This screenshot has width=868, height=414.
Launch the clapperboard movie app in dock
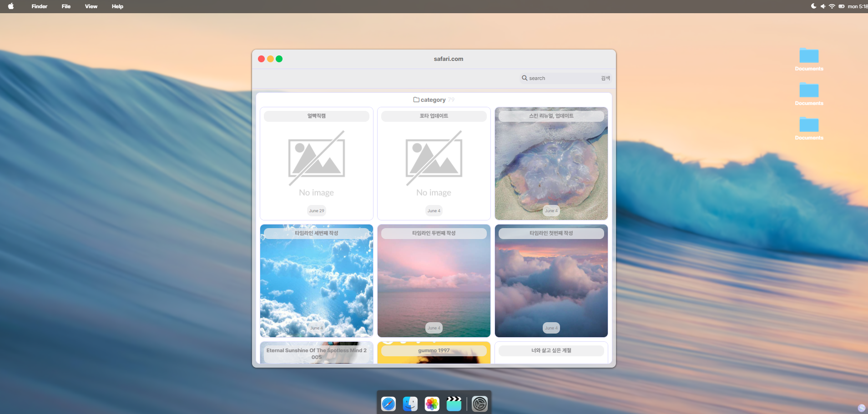pyautogui.click(x=454, y=404)
